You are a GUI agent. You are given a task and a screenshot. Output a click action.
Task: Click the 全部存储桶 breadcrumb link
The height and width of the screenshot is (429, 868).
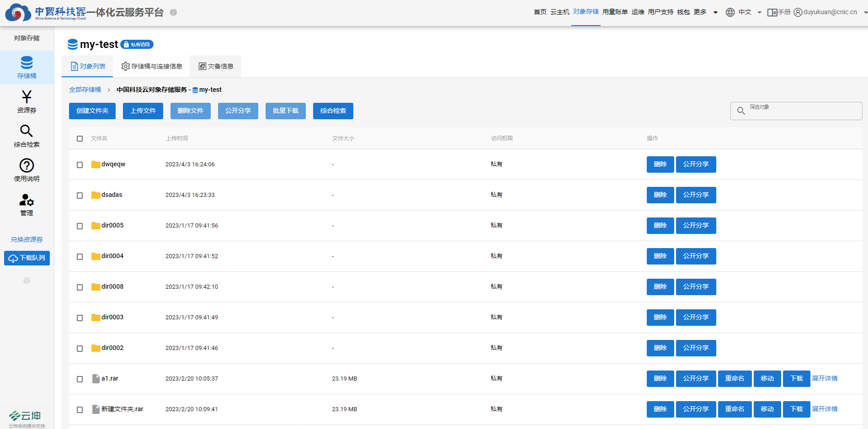85,90
